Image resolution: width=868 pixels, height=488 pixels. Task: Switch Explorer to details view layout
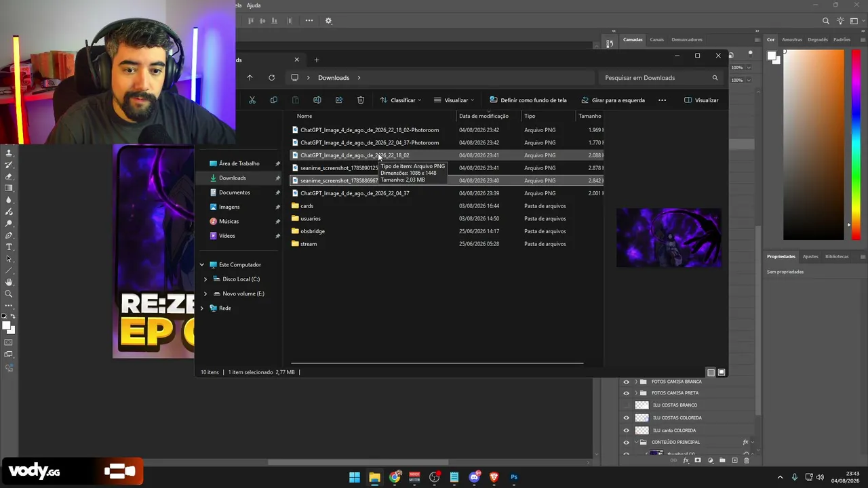coord(711,372)
